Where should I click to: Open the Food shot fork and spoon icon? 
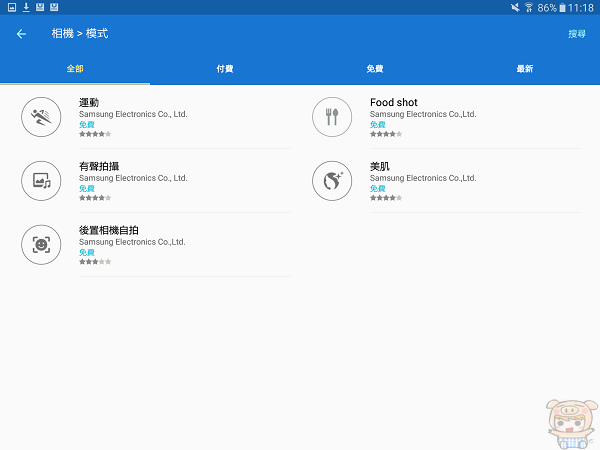332,117
